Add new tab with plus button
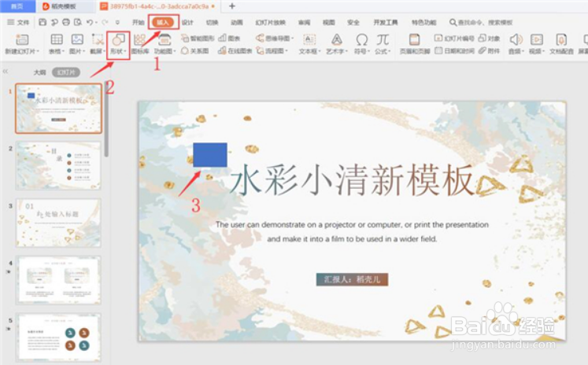 click(231, 6)
